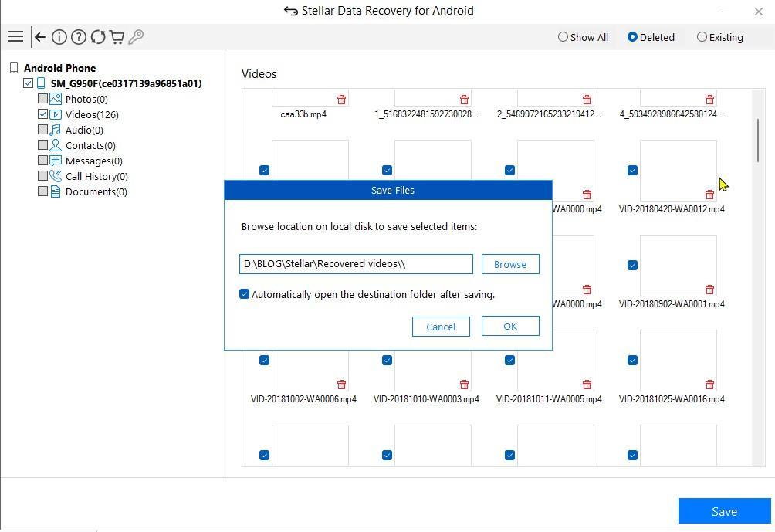This screenshot has height=532, width=775.
Task: Click the destination path input field
Action: point(356,264)
